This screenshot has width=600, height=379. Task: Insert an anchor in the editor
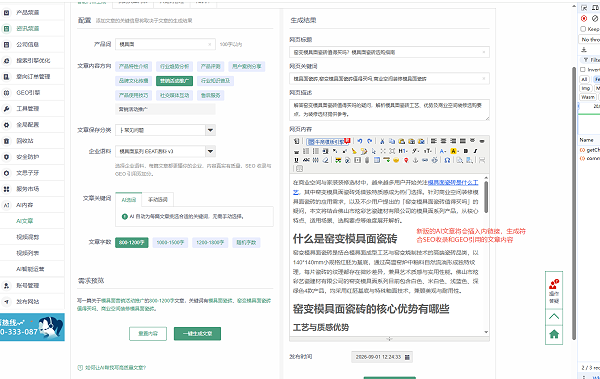click(x=416, y=160)
